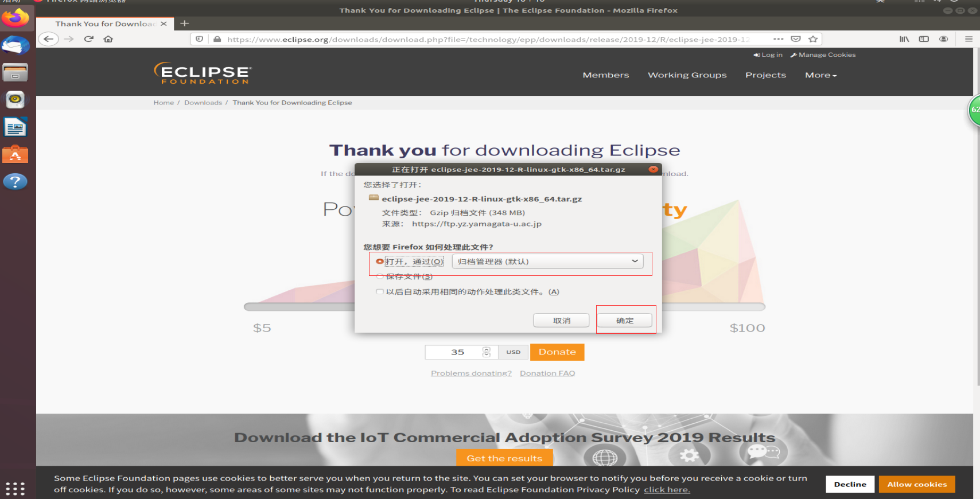Allow cookies in the banner

tap(917, 485)
